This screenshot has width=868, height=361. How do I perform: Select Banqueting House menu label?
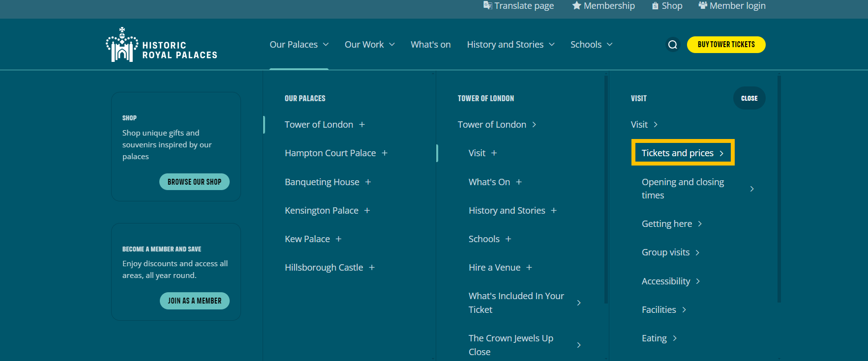pyautogui.click(x=322, y=182)
